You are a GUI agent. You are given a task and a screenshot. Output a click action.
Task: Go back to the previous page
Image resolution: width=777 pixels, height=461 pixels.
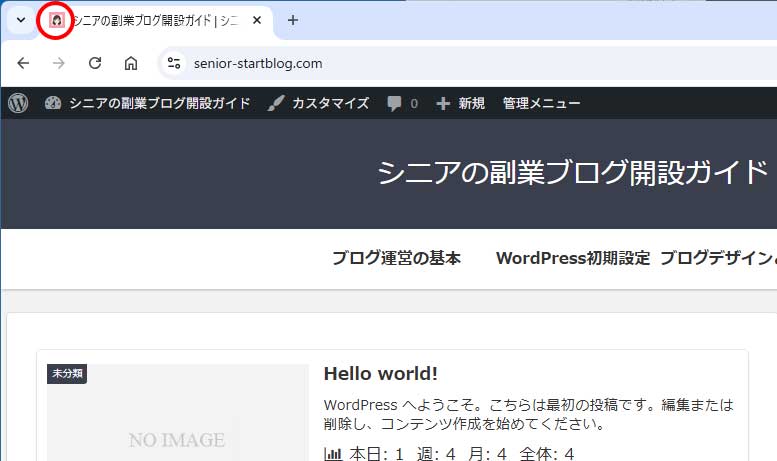[x=23, y=63]
